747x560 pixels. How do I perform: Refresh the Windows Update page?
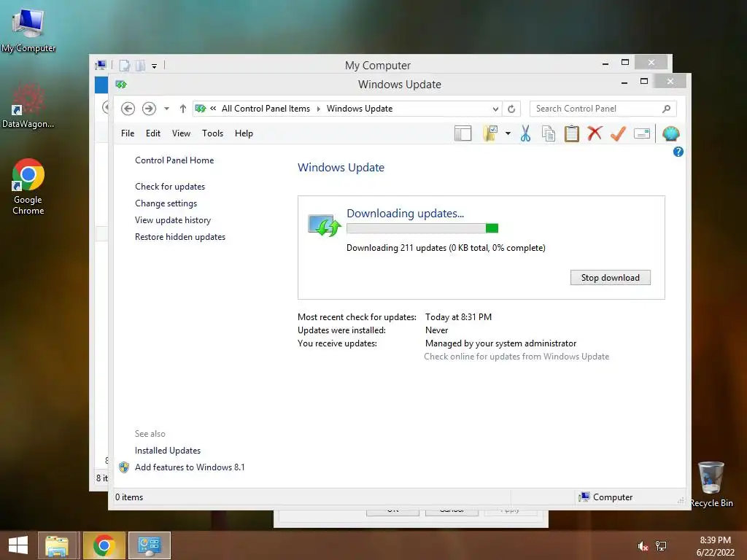click(511, 109)
